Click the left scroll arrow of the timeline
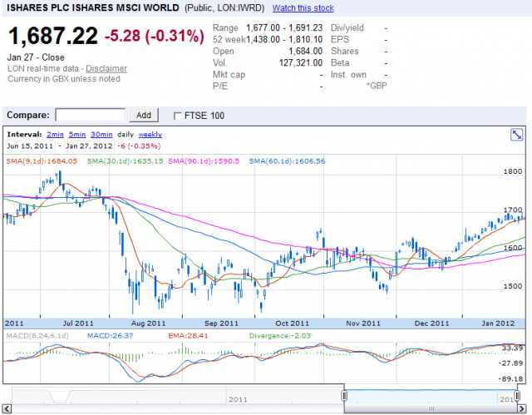Screen dimensions: 532x415 pyautogui.click(x=7, y=408)
